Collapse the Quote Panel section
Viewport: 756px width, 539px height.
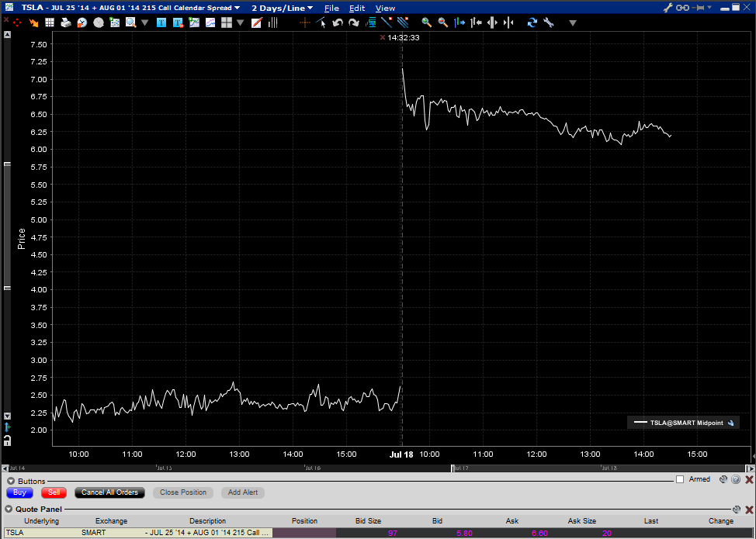pos(9,509)
